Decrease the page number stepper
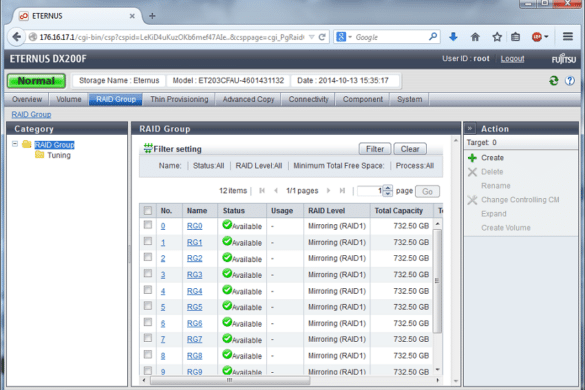The width and height of the screenshot is (585, 390). pos(388,193)
